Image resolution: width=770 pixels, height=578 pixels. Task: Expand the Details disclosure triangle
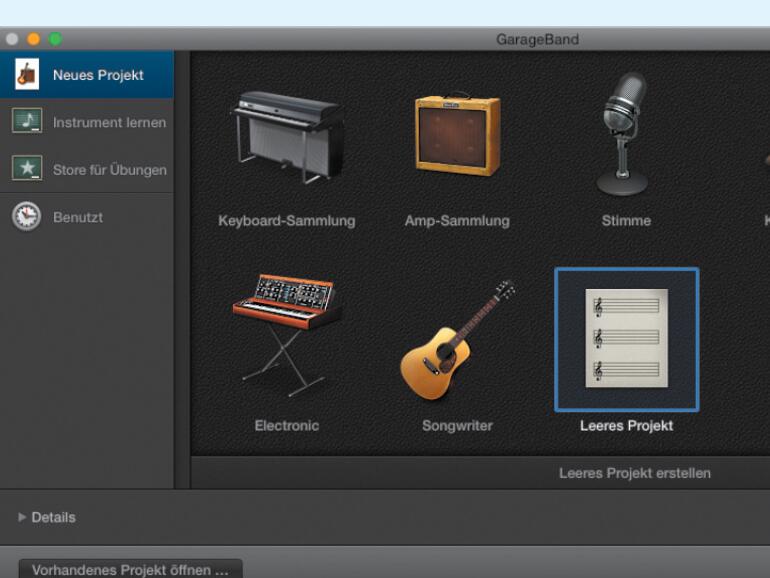pyautogui.click(x=22, y=517)
